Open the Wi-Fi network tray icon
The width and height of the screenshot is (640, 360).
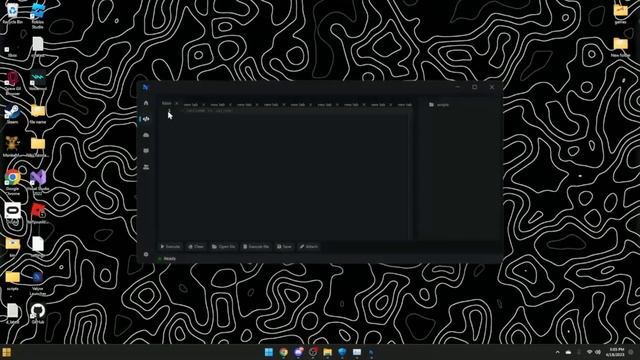(x=589, y=352)
